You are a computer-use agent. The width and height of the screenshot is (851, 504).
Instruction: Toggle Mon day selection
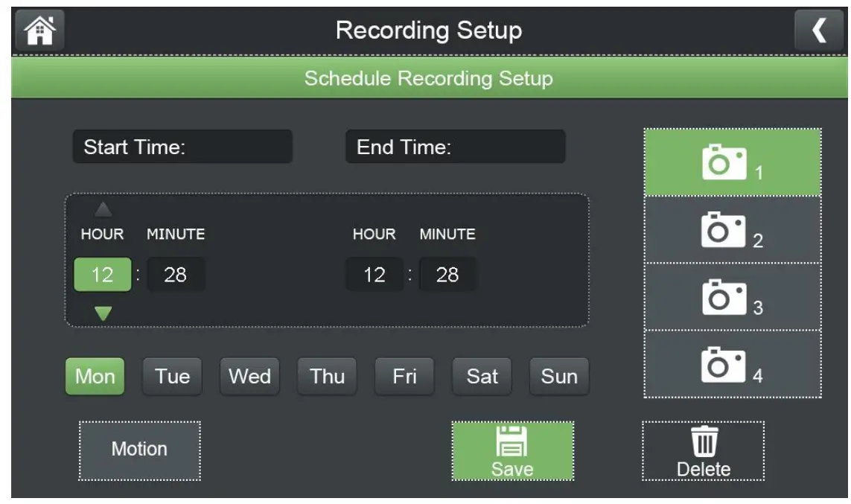95,377
